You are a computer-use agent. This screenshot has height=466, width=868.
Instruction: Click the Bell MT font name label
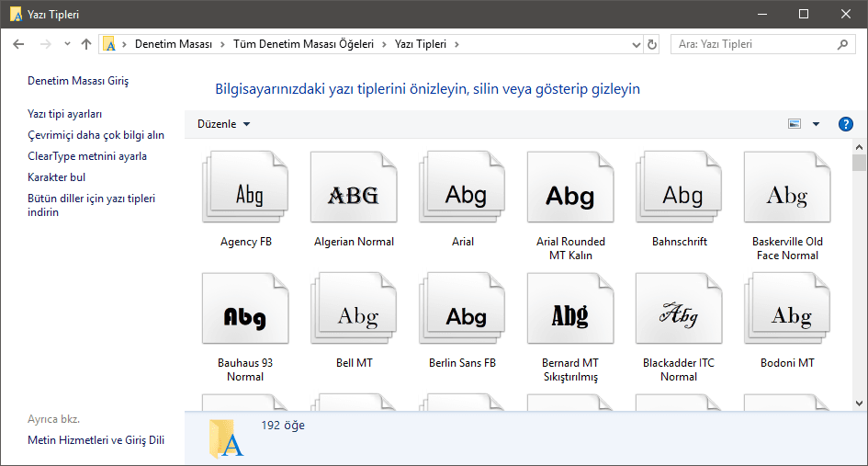coord(355,363)
